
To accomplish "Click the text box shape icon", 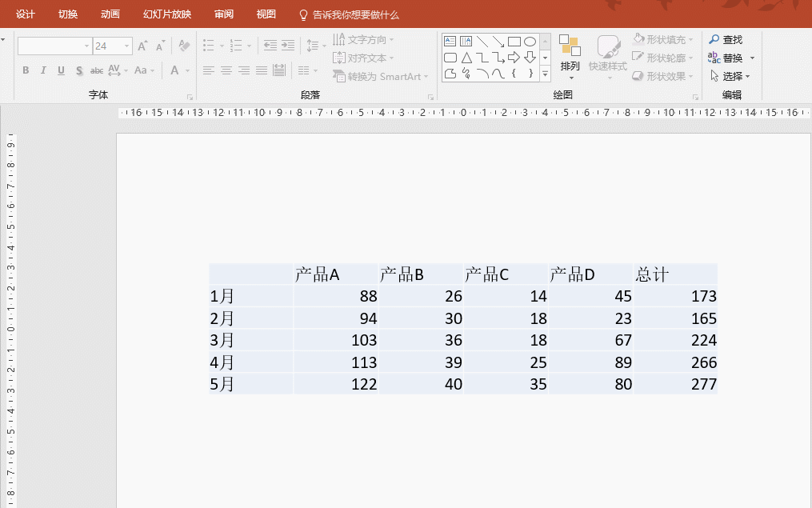I will (450, 42).
